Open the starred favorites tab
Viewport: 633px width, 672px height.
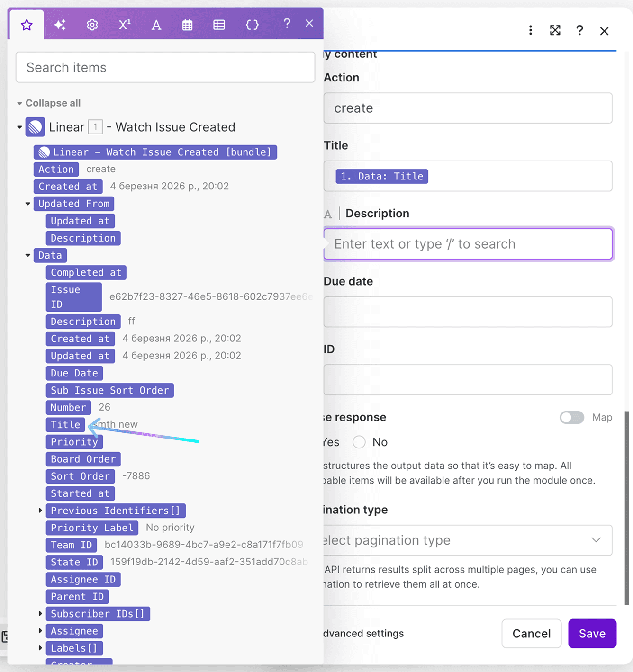click(27, 25)
